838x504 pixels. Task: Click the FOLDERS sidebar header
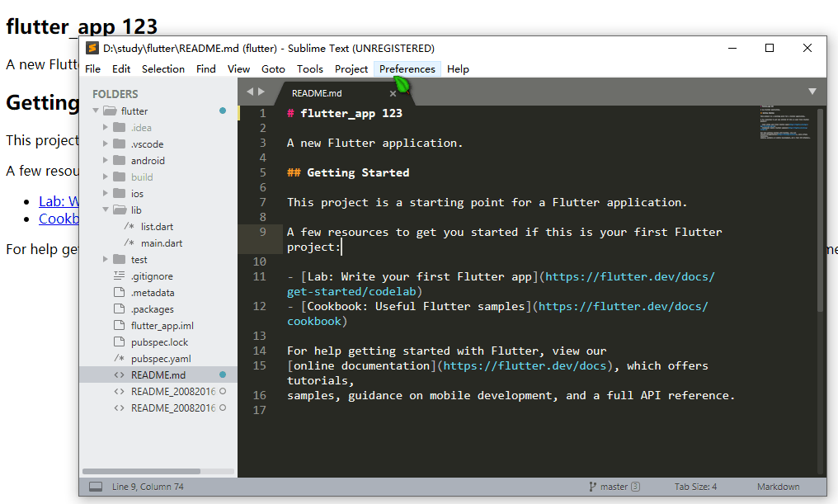(x=115, y=94)
